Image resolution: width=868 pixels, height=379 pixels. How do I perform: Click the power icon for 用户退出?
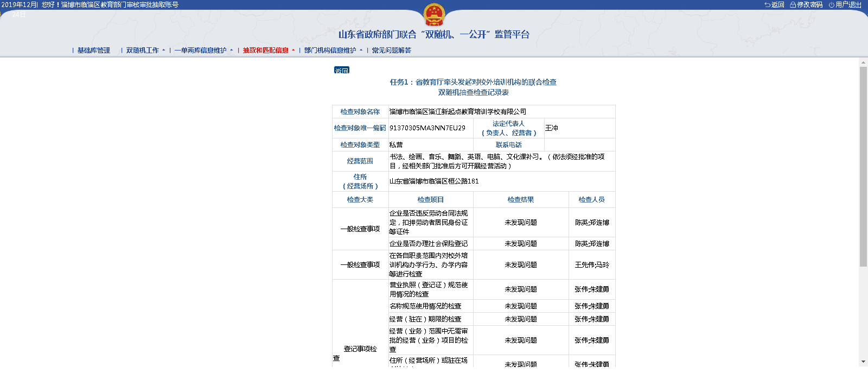[831, 5]
